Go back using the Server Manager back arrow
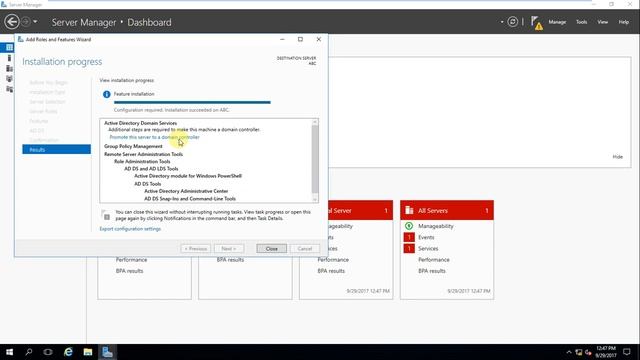This screenshot has height=360, width=640. click(x=12, y=22)
